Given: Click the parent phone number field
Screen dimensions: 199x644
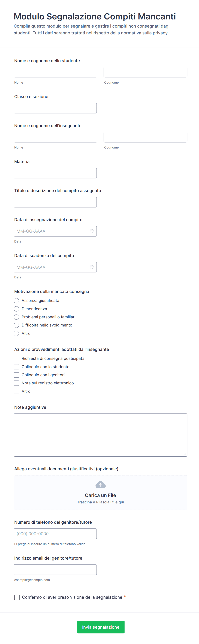Looking at the screenshot, I should point(55,534).
